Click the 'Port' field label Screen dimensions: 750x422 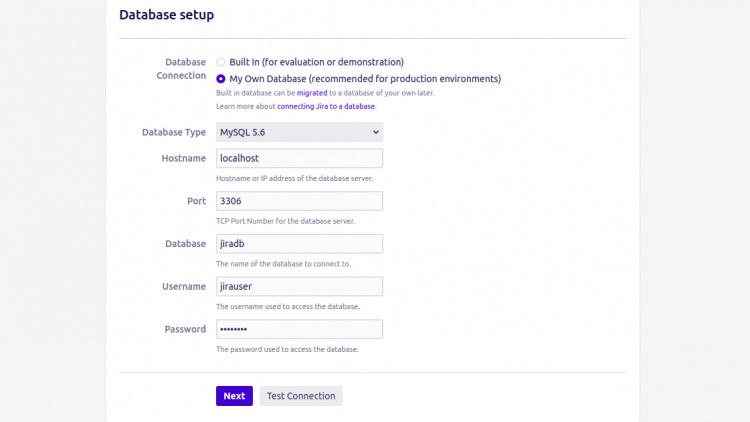pyautogui.click(x=196, y=201)
